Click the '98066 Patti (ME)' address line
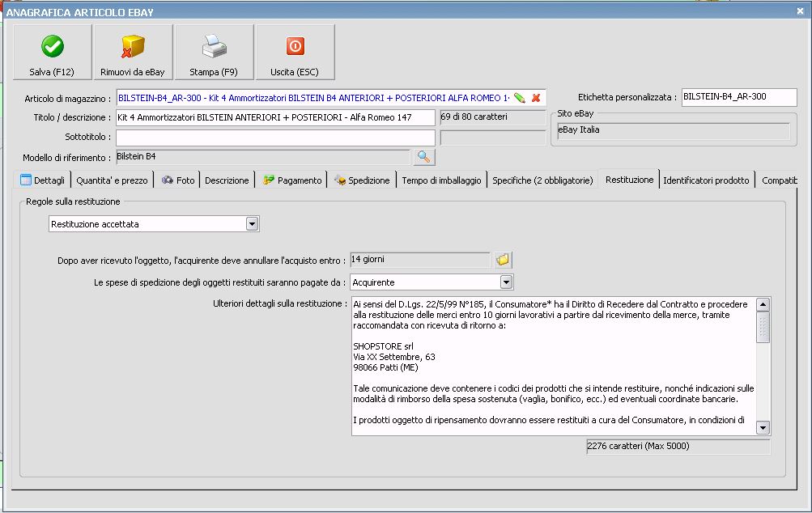 click(x=385, y=367)
